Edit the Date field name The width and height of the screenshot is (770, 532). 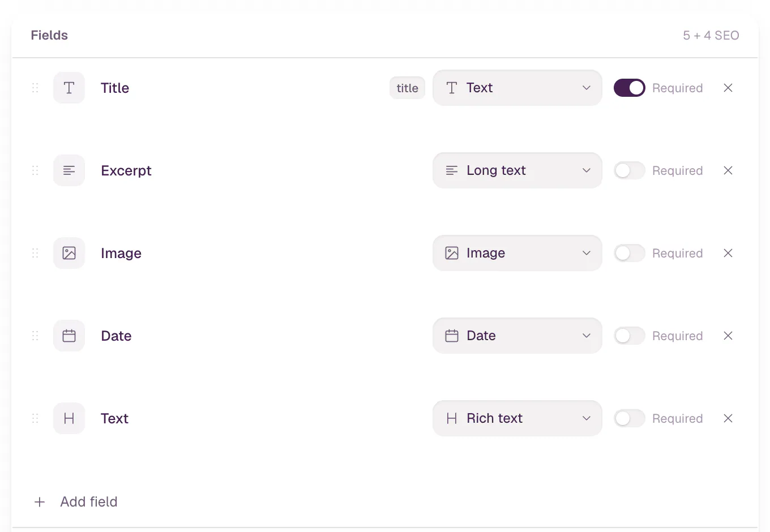coord(116,336)
